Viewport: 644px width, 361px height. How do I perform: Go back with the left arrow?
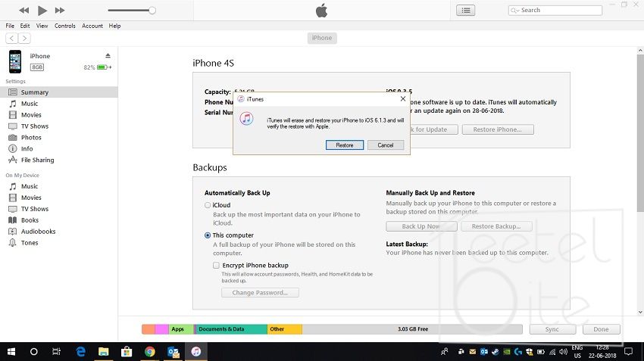[11, 38]
